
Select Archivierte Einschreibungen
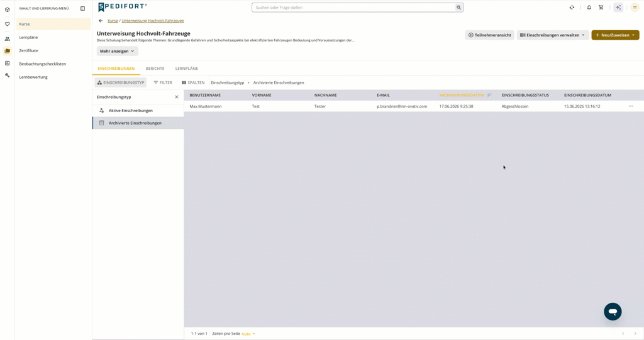138,123
